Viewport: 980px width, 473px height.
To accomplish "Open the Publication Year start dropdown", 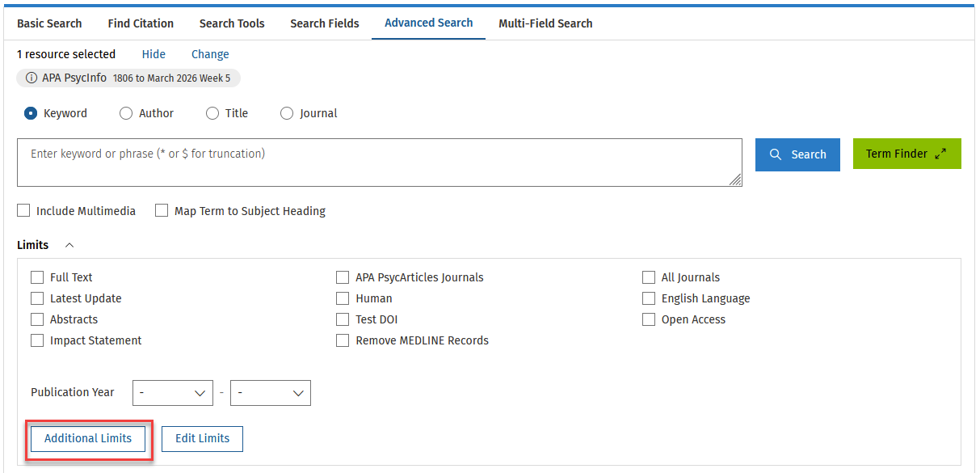I will point(172,393).
